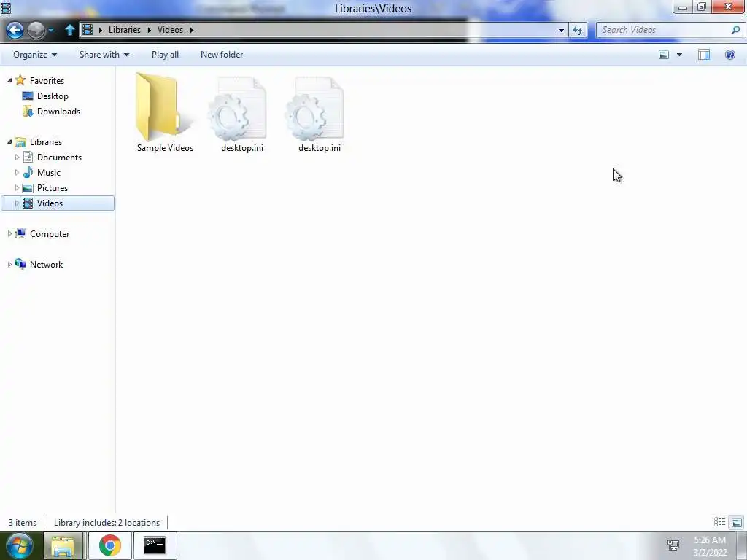Go up one level with blue arrow

[69, 30]
